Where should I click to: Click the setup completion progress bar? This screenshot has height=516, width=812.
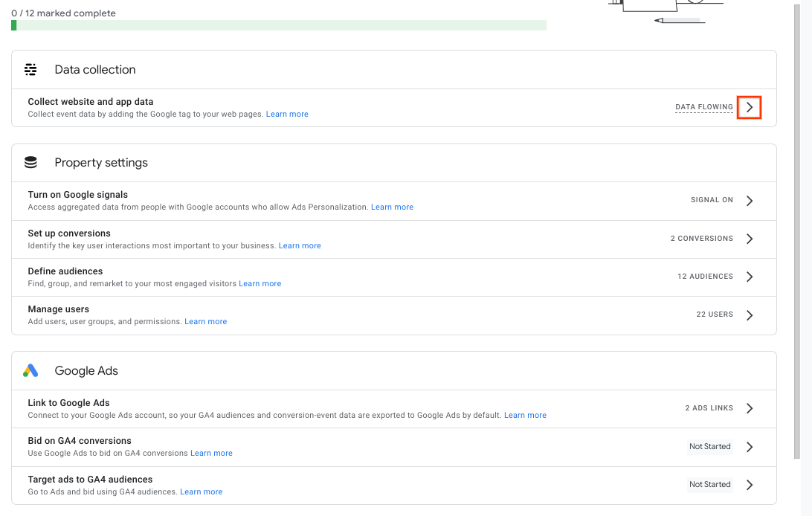(279, 25)
